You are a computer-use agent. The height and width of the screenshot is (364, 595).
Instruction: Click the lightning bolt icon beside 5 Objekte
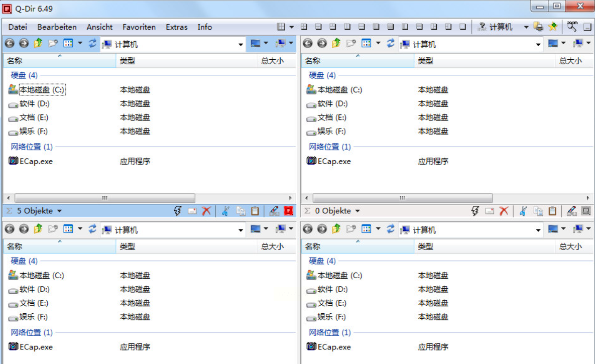178,211
